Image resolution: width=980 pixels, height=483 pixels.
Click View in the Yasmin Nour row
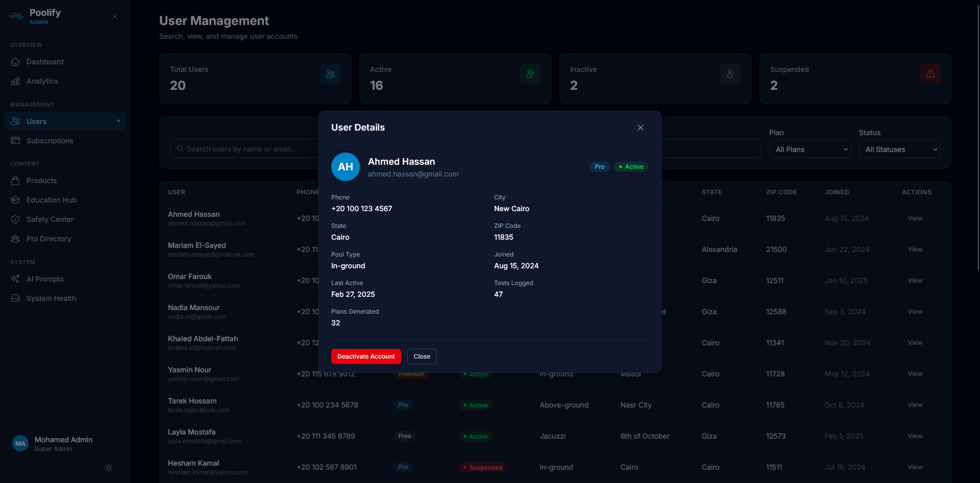(x=915, y=374)
